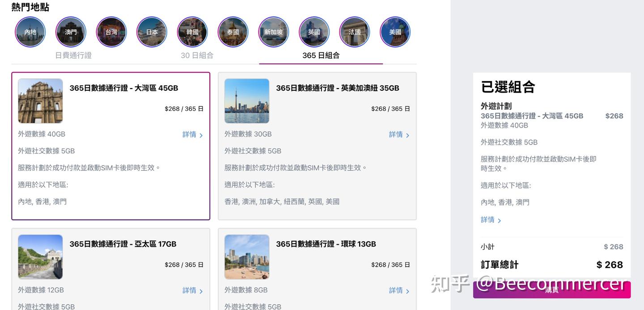Open 詳情 for the 環球 13GB plan

tap(399, 291)
